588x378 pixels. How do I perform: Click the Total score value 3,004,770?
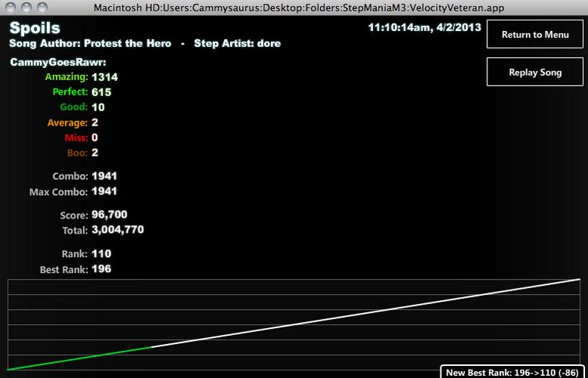[118, 230]
